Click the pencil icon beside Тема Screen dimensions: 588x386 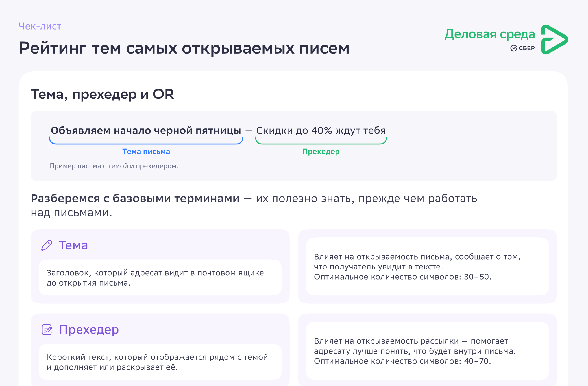point(47,245)
